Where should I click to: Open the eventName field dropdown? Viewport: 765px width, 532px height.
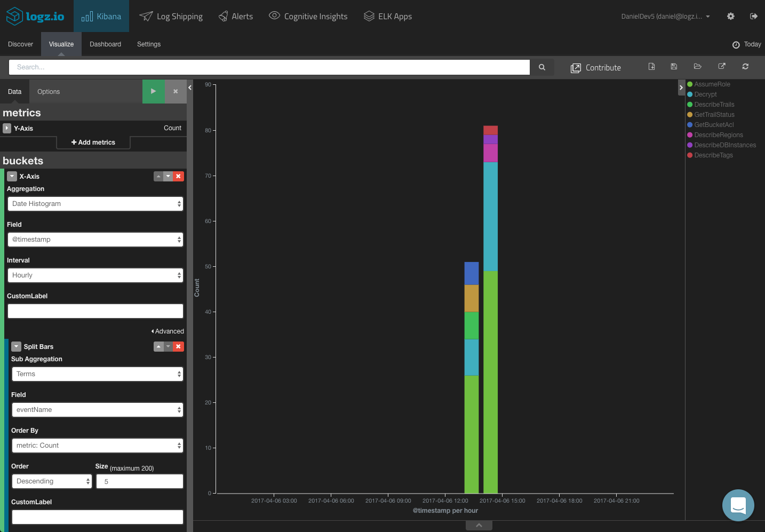coord(98,410)
